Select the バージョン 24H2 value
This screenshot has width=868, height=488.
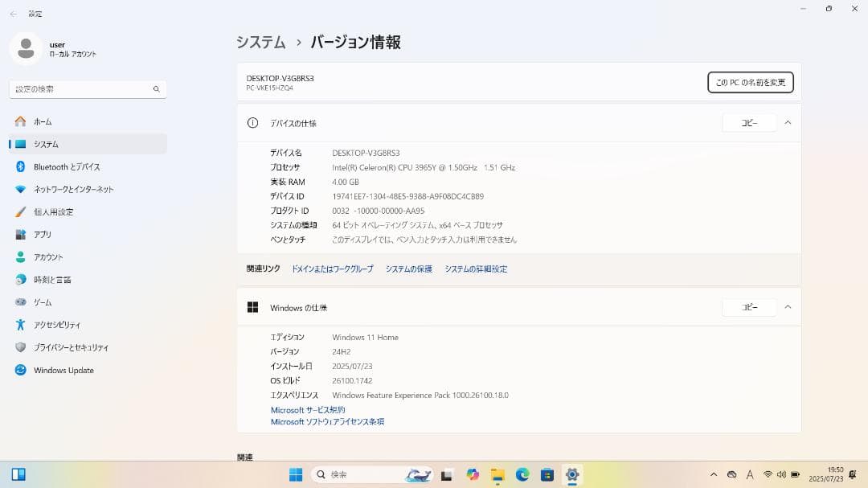click(x=341, y=352)
